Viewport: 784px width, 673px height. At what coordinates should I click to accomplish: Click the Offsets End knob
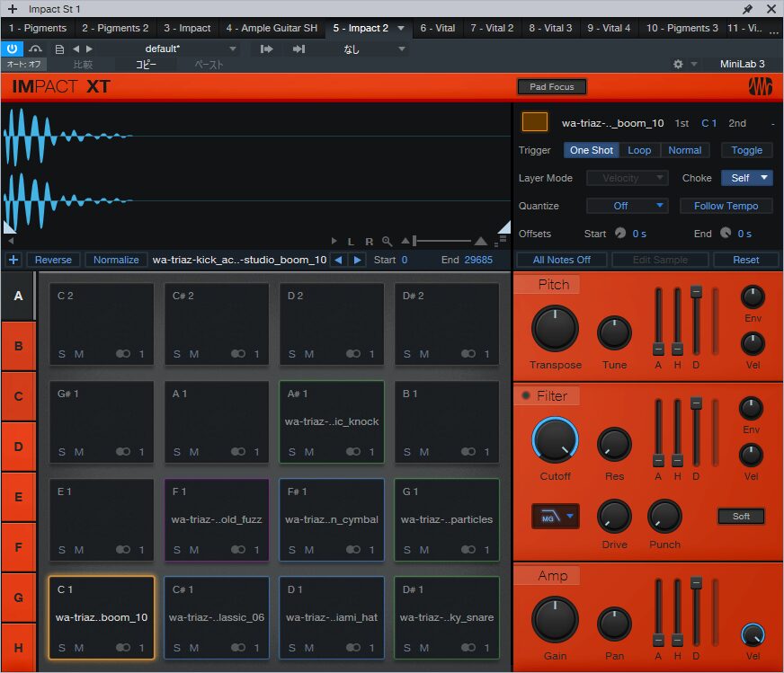click(726, 233)
